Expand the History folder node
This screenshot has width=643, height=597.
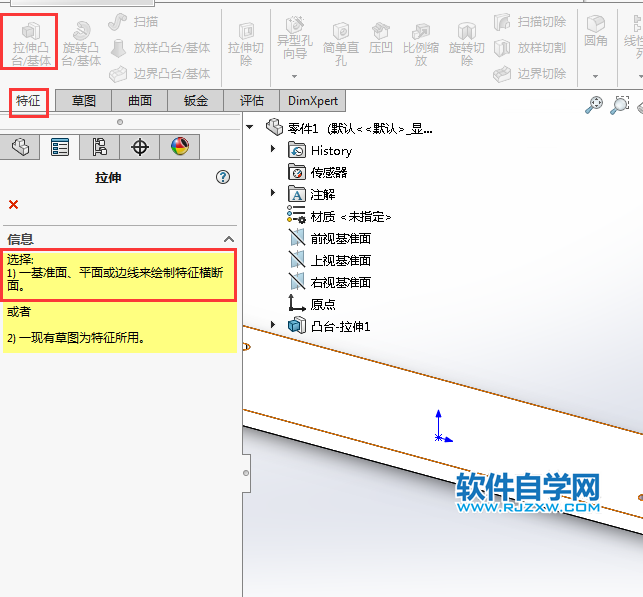point(273,150)
